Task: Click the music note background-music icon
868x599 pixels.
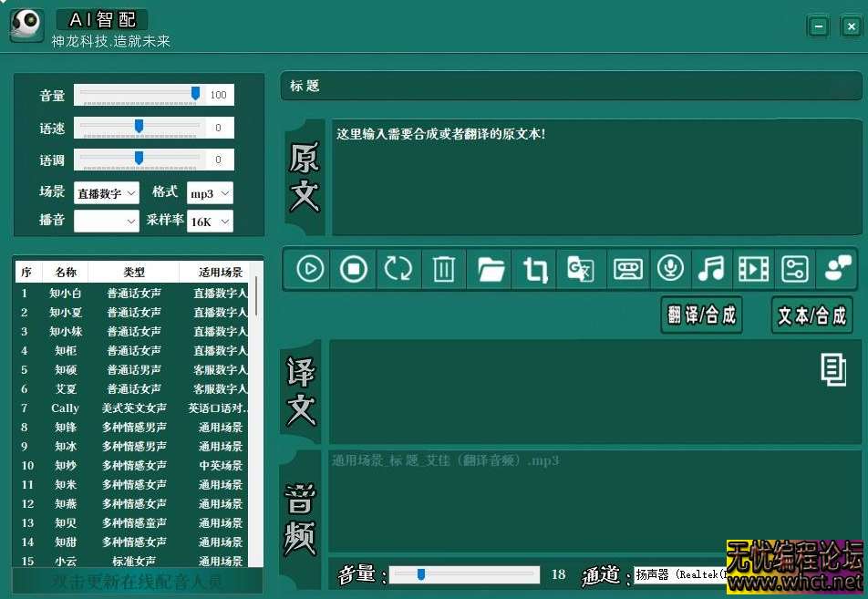Action: pyautogui.click(x=712, y=269)
